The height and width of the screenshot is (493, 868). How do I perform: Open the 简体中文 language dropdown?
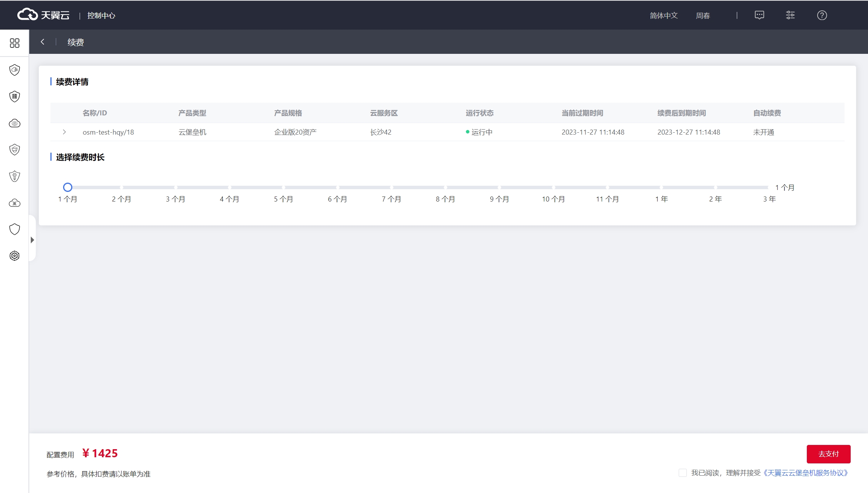point(663,16)
